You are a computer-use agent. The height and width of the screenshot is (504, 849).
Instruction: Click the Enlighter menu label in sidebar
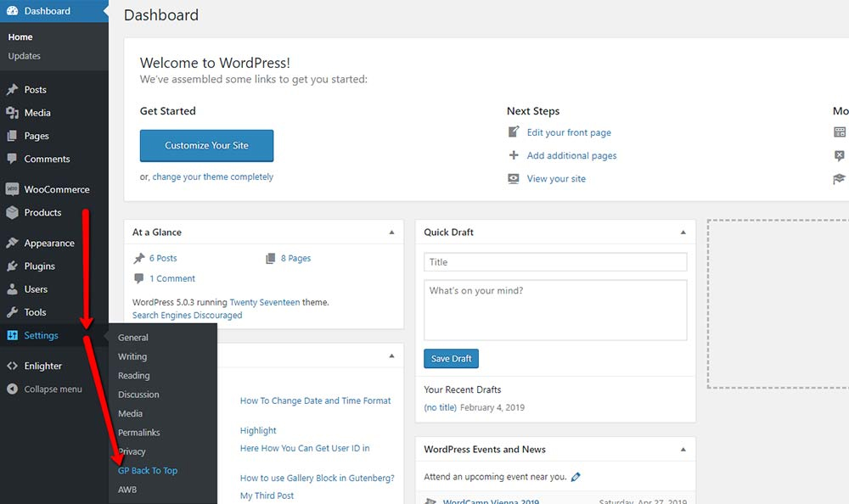click(42, 366)
